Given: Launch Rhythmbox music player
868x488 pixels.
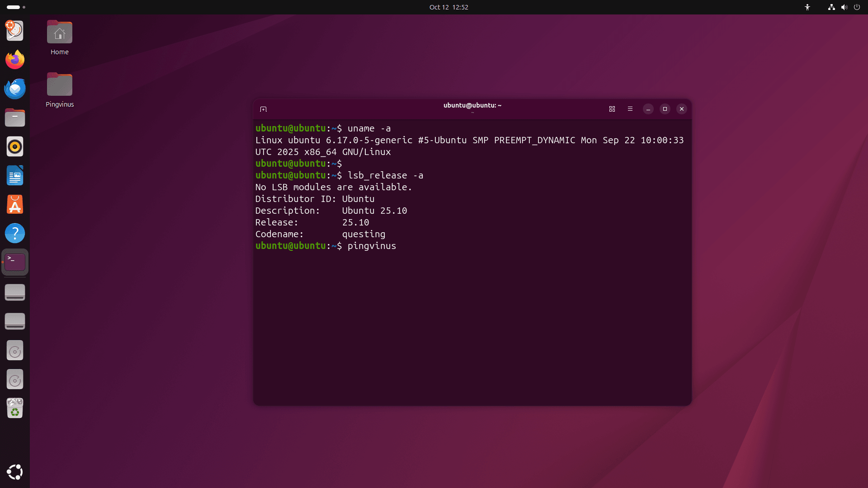Looking at the screenshot, I should tap(15, 146).
